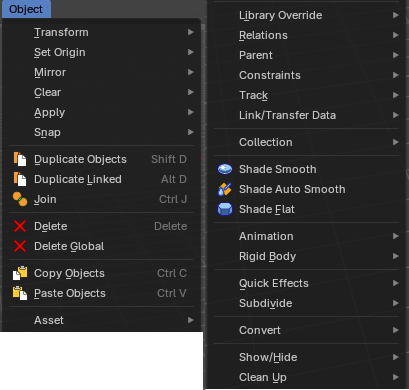Open Library Override submenu
This screenshot has height=390, width=409.
[x=306, y=15]
